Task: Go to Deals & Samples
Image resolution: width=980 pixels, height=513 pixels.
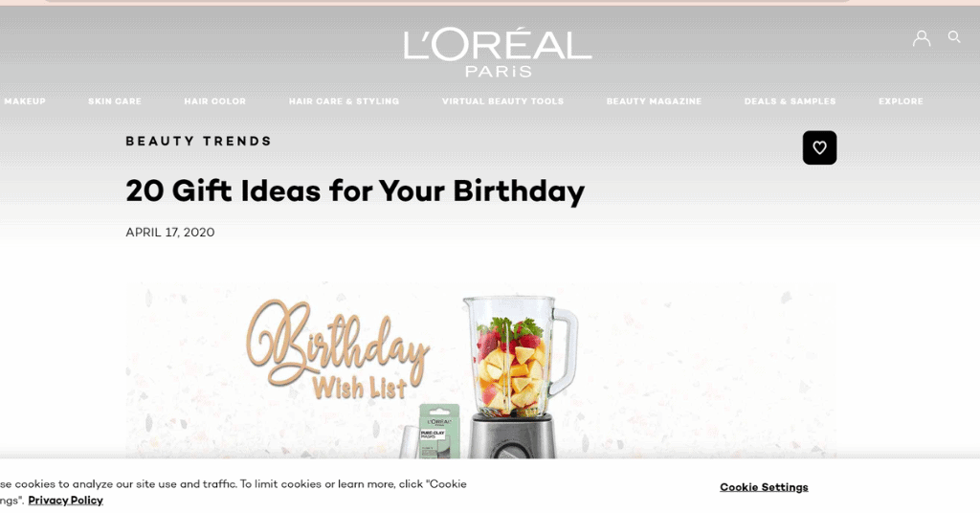Action: [790, 101]
